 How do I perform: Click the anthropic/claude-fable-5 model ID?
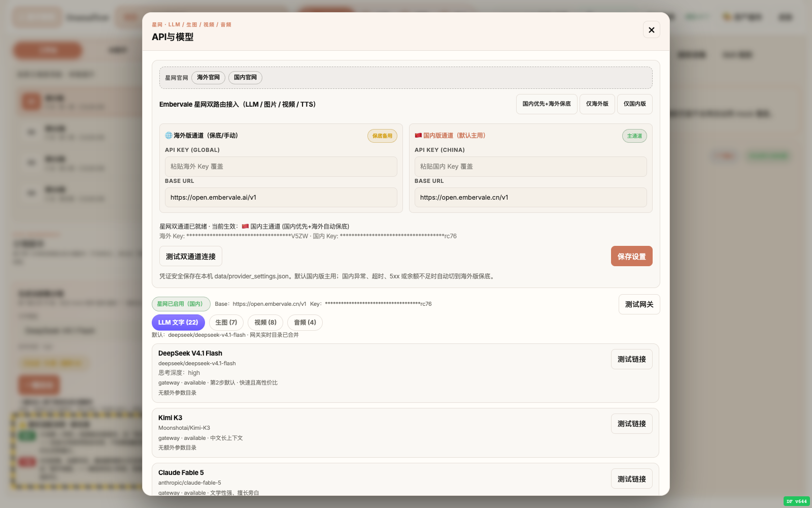(190, 483)
